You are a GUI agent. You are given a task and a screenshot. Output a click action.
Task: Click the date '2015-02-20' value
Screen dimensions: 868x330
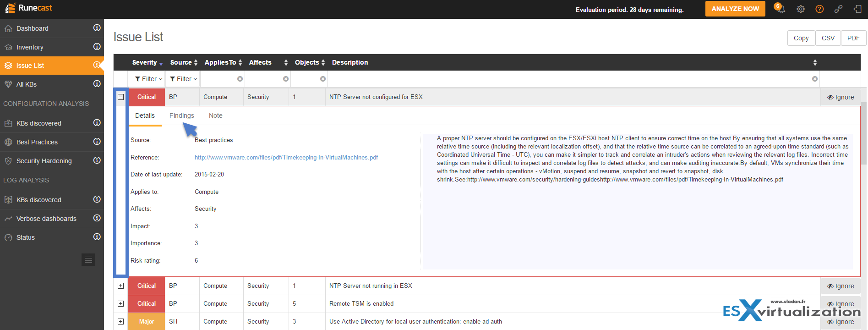[209, 174]
